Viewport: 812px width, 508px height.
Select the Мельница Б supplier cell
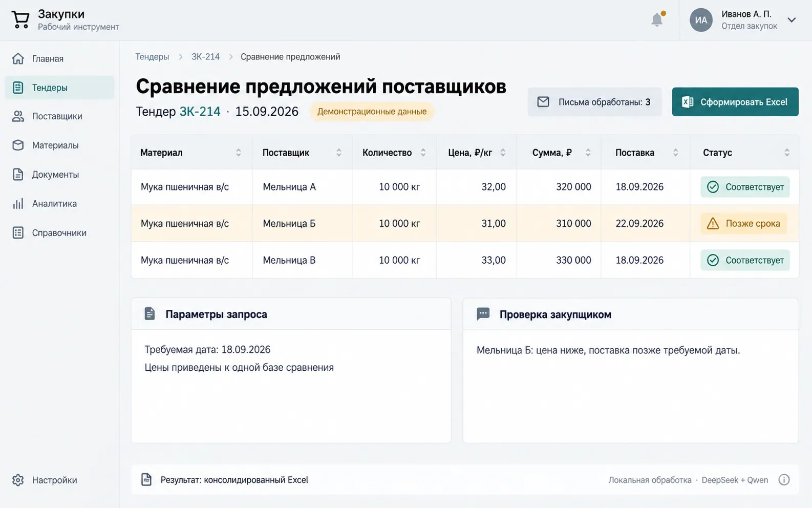(302, 223)
